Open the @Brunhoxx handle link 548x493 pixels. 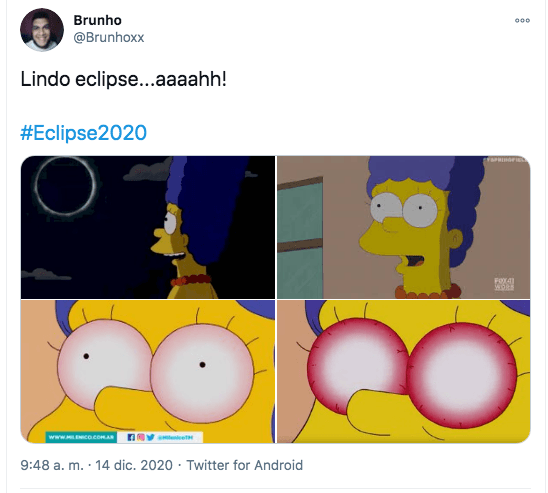[x=109, y=37]
